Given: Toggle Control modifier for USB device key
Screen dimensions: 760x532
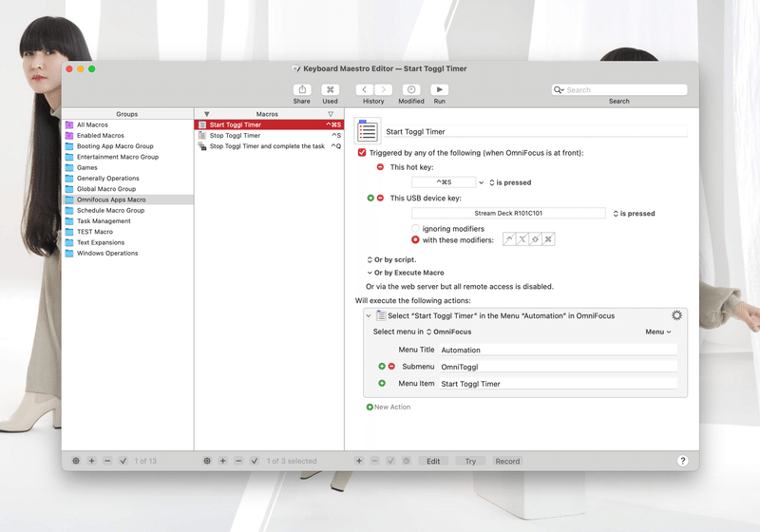Looking at the screenshot, I should [x=509, y=239].
